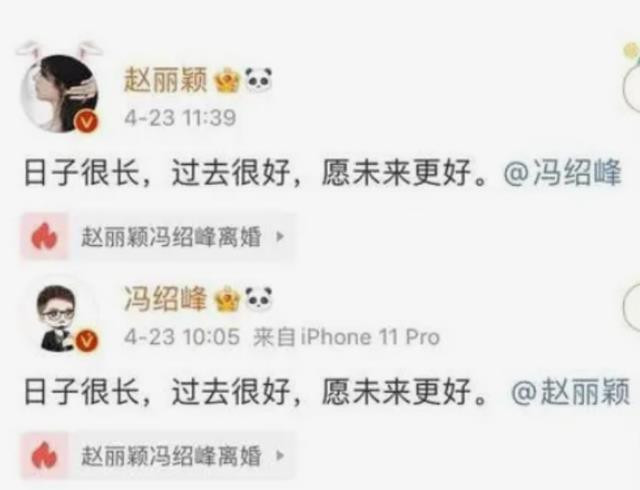Expand arrow on first hot topic tag
Image resolution: width=640 pixels, height=490 pixels.
tap(280, 236)
